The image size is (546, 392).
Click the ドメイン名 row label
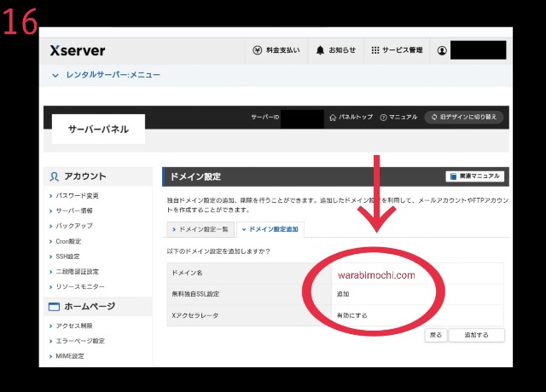coord(187,273)
